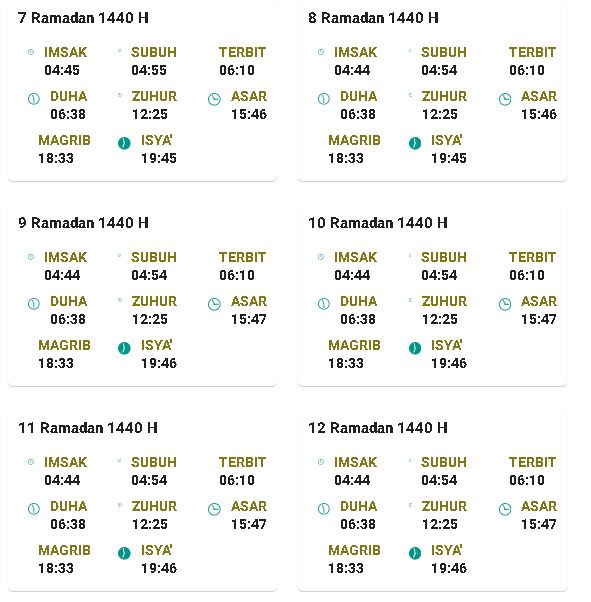The height and width of the screenshot is (602, 591).
Task: Click the Duha clock icon for 7 Ramadan
Action: 34,99
